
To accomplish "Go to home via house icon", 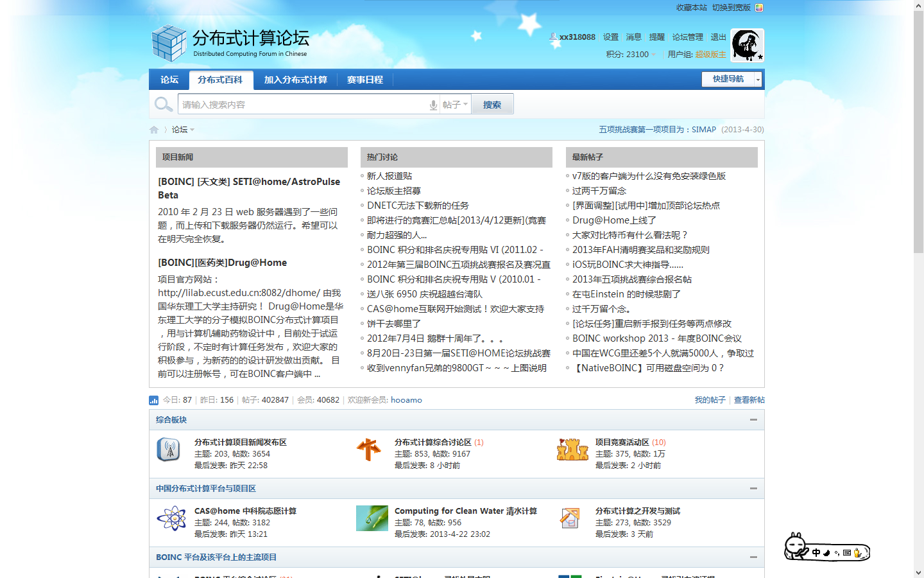I will (x=154, y=130).
